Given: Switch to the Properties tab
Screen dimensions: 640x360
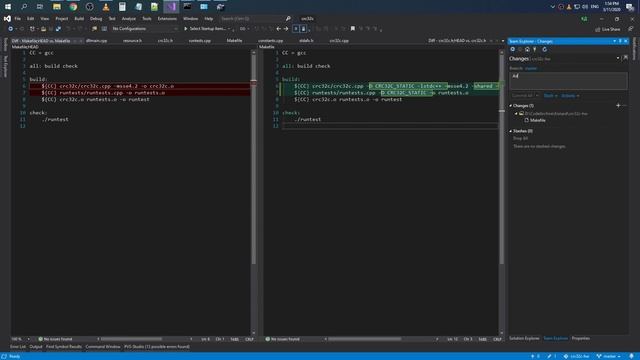Looking at the screenshot, I should coord(581,338).
